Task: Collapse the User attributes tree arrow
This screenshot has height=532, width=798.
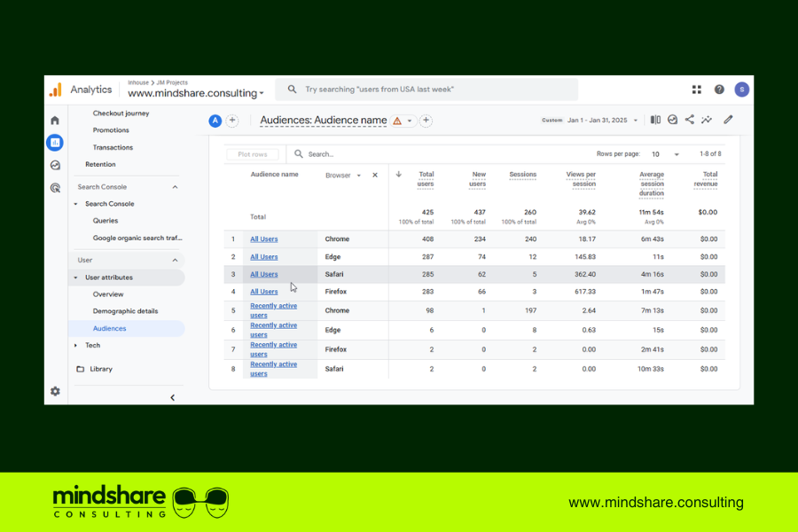Action: (76, 278)
